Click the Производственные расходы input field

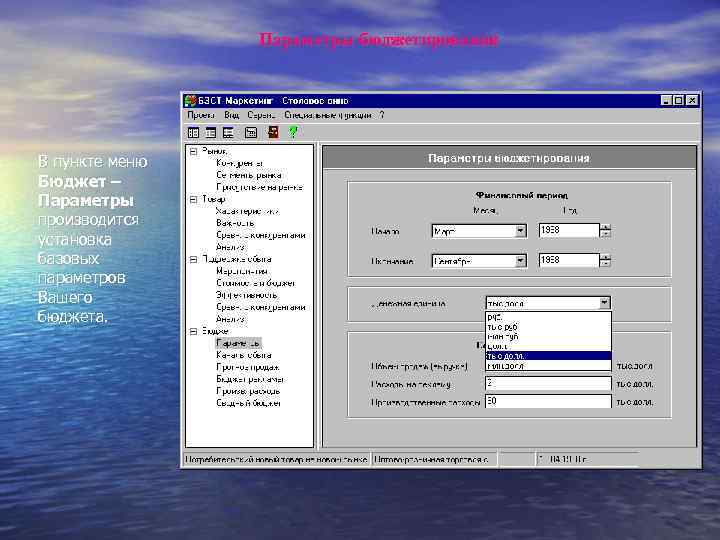[547, 401]
